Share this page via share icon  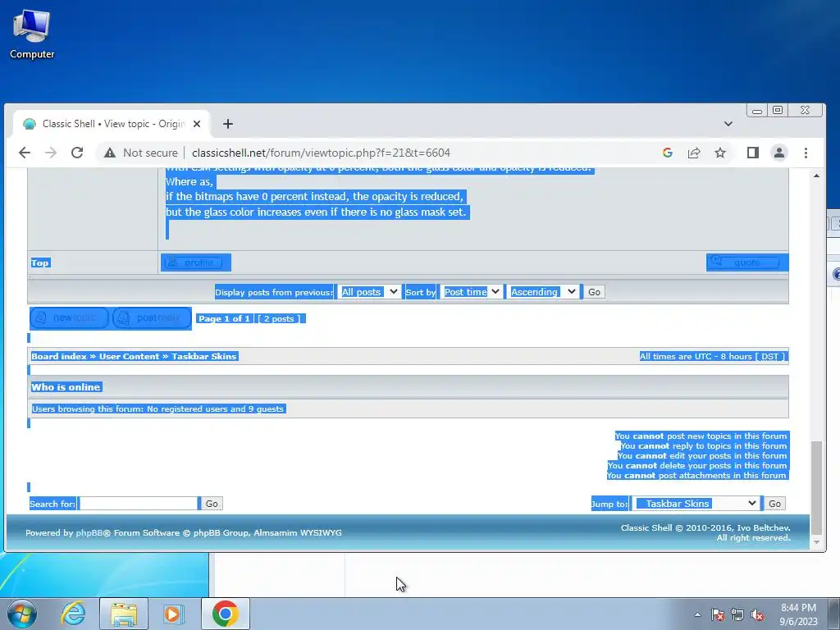(x=694, y=153)
